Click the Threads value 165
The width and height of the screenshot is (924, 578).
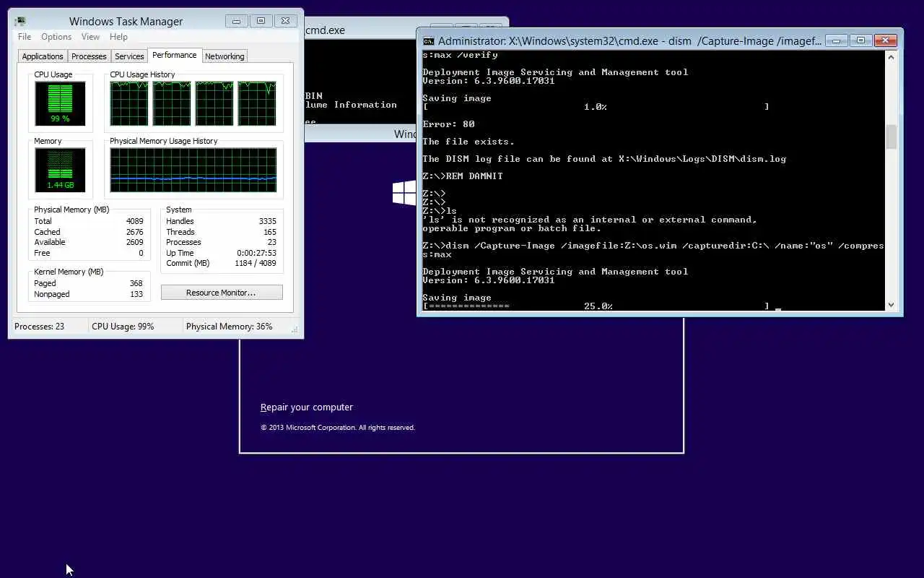pyautogui.click(x=270, y=232)
